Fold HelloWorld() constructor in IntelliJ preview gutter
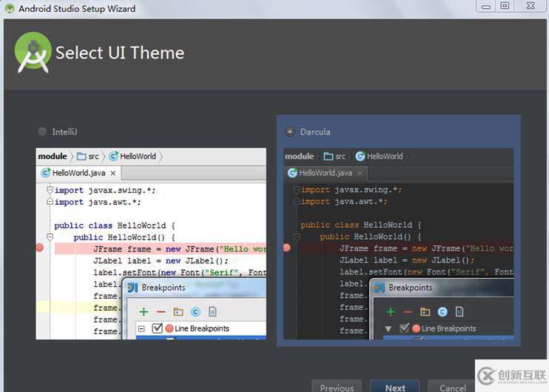Image resolution: width=549 pixels, height=392 pixels. 50,237
